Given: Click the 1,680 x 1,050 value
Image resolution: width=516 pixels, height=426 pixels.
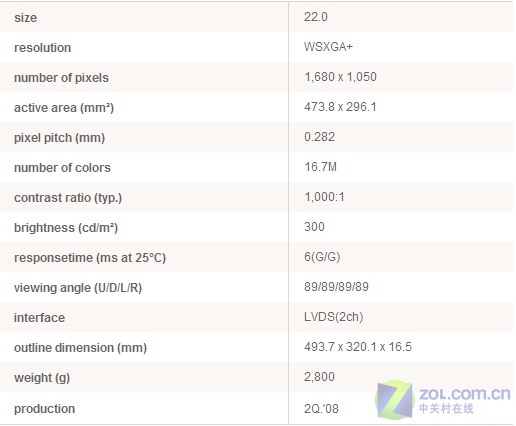Looking at the screenshot, I should [x=340, y=77].
